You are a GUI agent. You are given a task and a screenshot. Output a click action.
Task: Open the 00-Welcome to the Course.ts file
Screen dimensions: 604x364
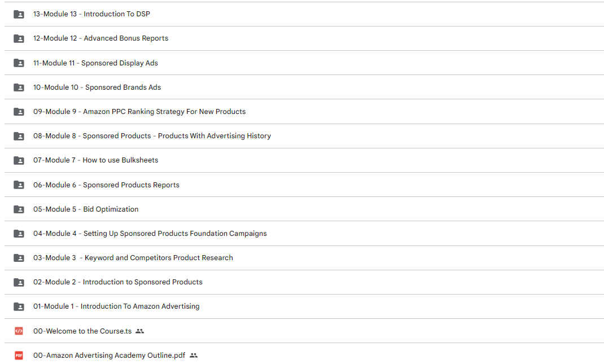[82, 331]
